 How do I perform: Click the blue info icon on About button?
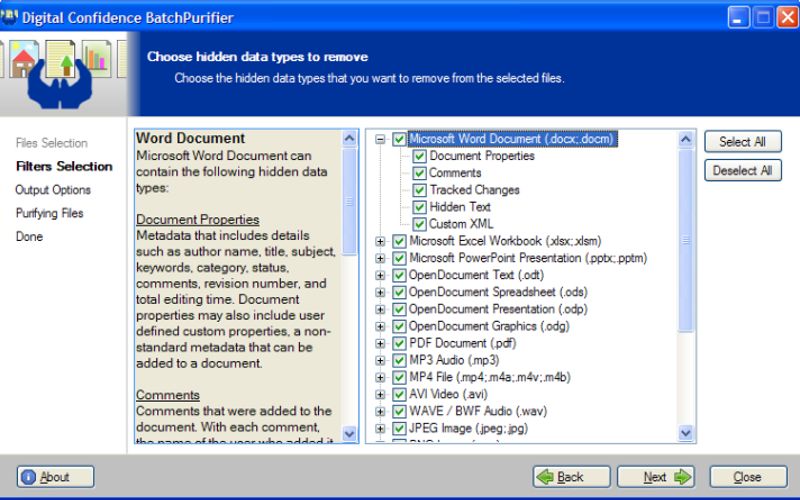(x=29, y=477)
